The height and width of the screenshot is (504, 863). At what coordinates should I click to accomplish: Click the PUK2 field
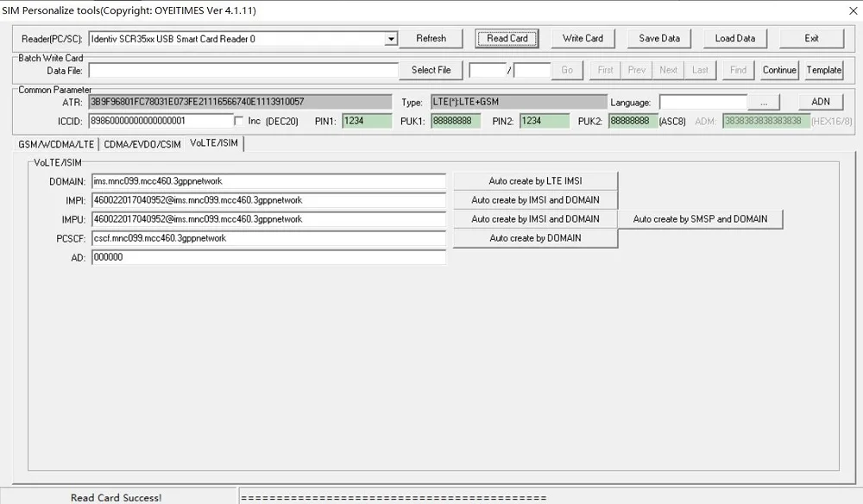point(633,121)
